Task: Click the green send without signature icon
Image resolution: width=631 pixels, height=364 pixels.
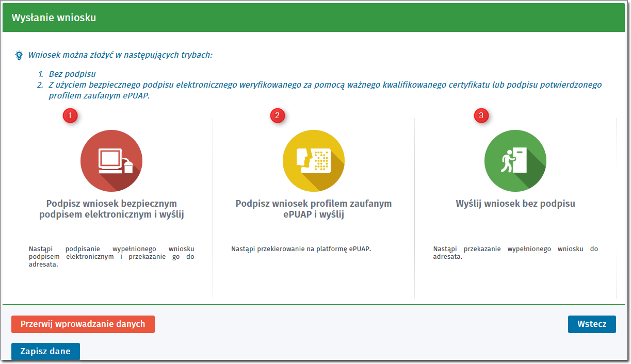Action: [515, 161]
